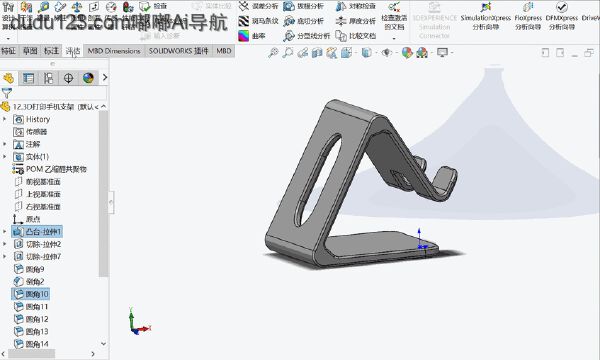Click the feature tree vertical scrollbar

point(103,193)
